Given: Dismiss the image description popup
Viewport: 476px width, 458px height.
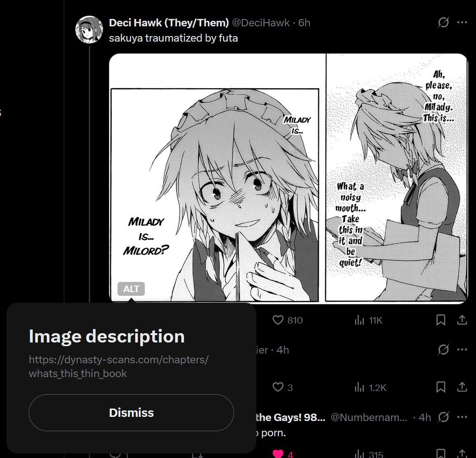Looking at the screenshot, I should point(131,413).
